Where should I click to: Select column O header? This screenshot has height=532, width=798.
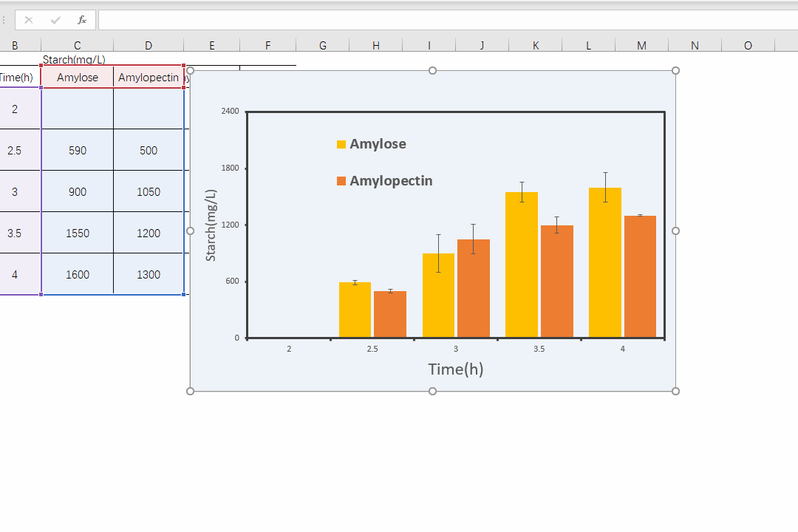[748, 45]
